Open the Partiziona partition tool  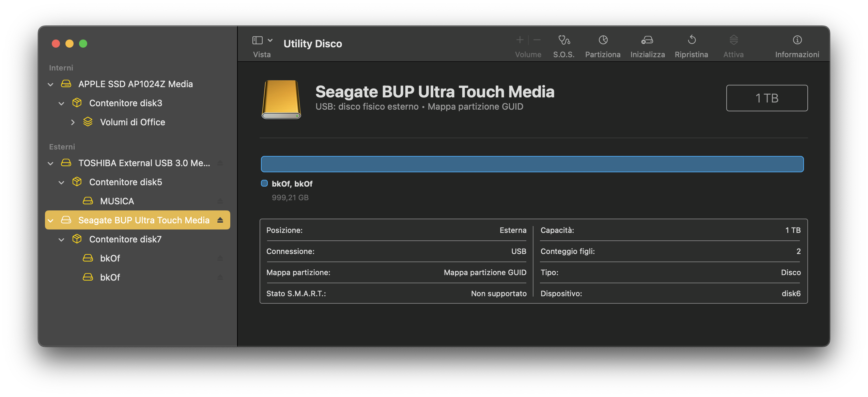click(603, 40)
